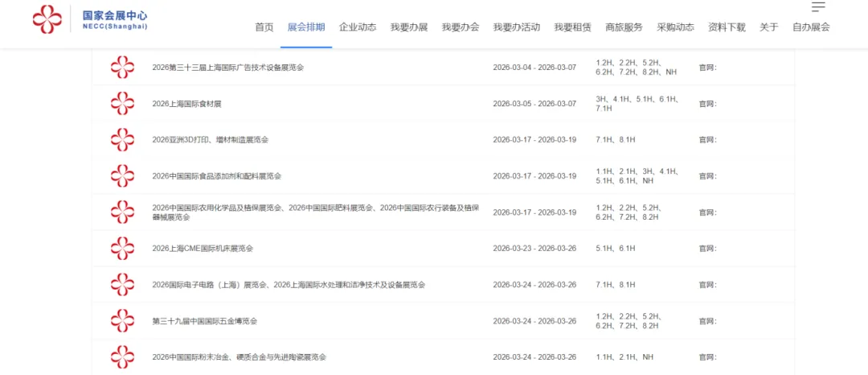Click halls text 3H、4.1H、5.1H、6.1H、7.1H
Image resolution: width=868 pixels, height=375 pixels.
click(637, 104)
